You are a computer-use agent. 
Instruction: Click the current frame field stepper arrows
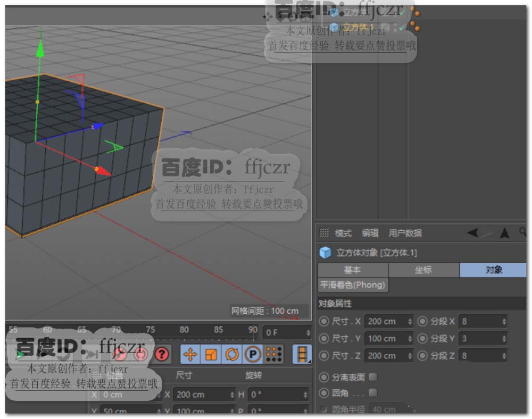pyautogui.click(x=308, y=332)
